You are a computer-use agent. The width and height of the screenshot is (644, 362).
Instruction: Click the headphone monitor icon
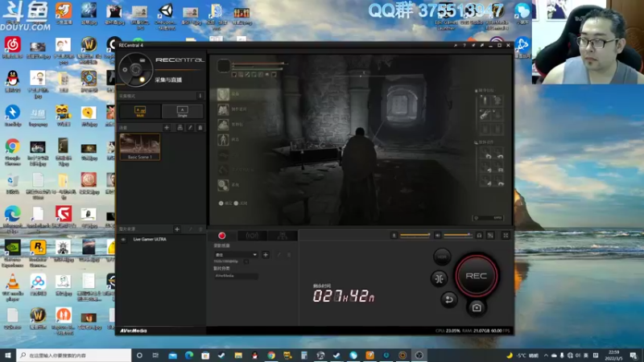479,235
